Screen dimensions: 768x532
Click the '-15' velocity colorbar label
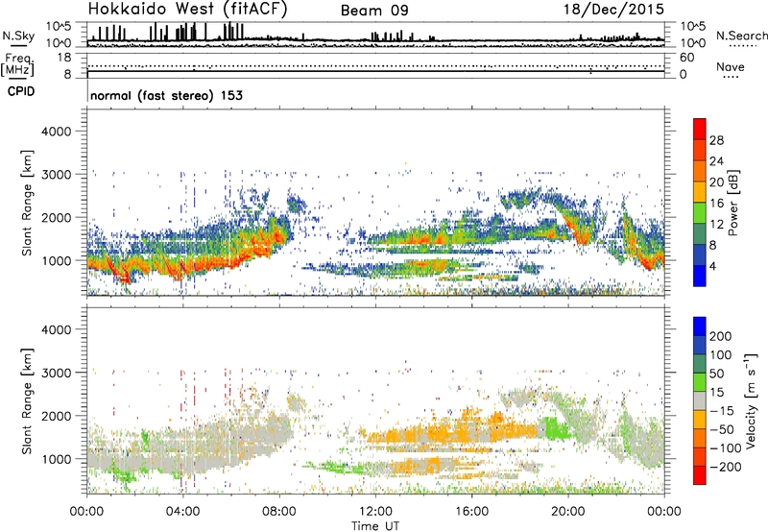point(722,410)
